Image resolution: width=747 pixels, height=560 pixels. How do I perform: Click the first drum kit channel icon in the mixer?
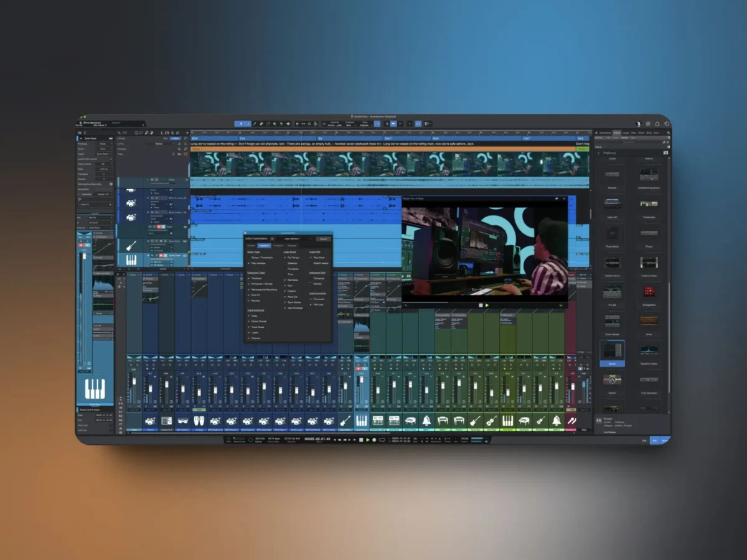150,421
